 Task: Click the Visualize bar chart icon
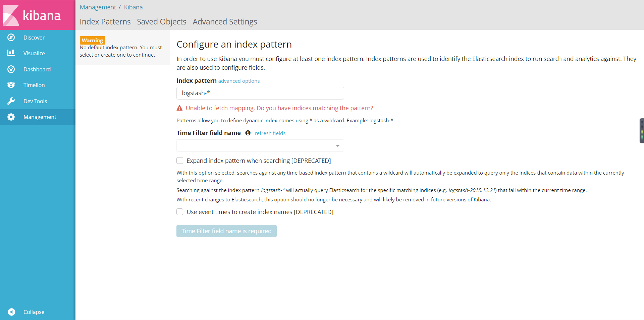pyautogui.click(x=11, y=53)
